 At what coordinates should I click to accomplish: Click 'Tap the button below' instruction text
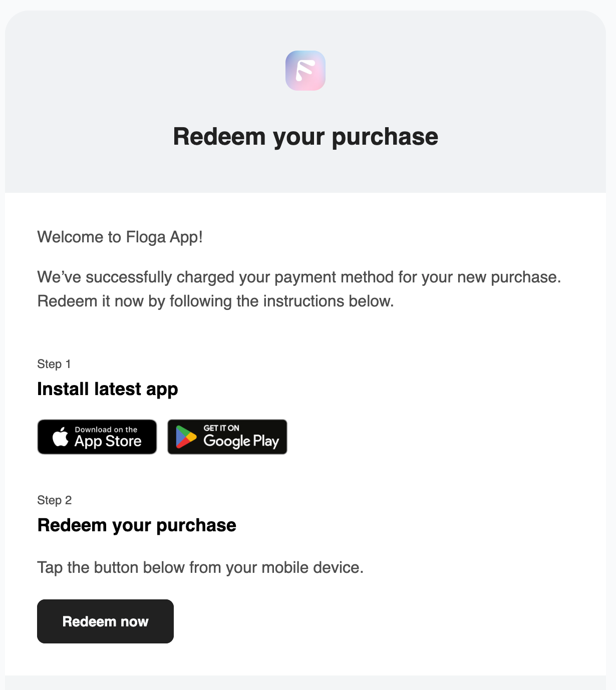coord(200,567)
